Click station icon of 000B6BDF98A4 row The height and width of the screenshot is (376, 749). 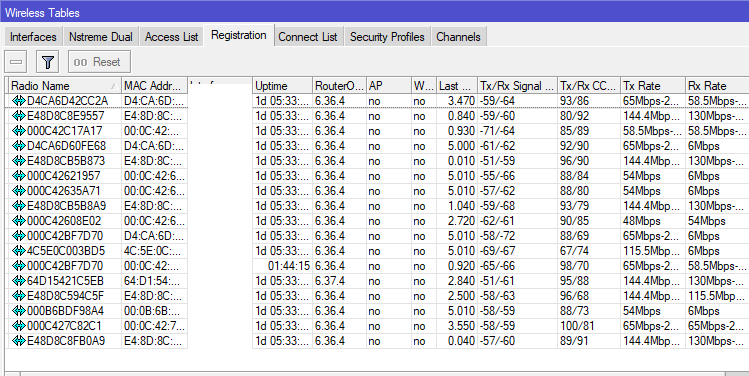point(19,311)
